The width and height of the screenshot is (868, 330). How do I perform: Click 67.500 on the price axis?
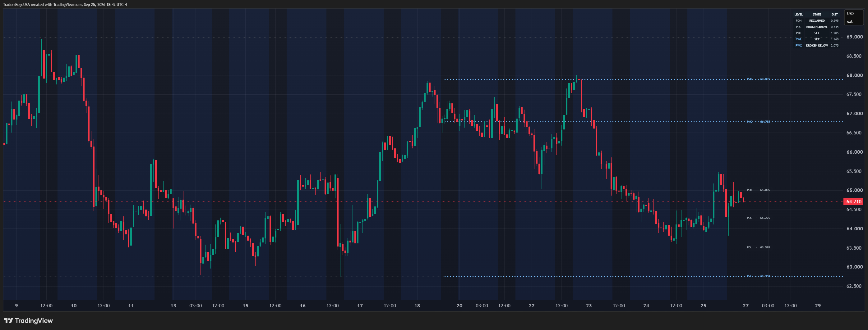(x=854, y=94)
